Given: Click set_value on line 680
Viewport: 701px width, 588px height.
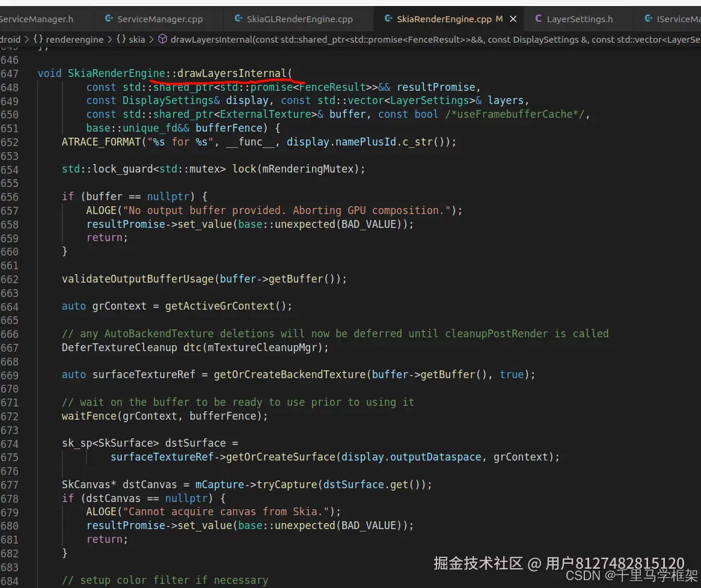Looking at the screenshot, I should coord(204,525).
